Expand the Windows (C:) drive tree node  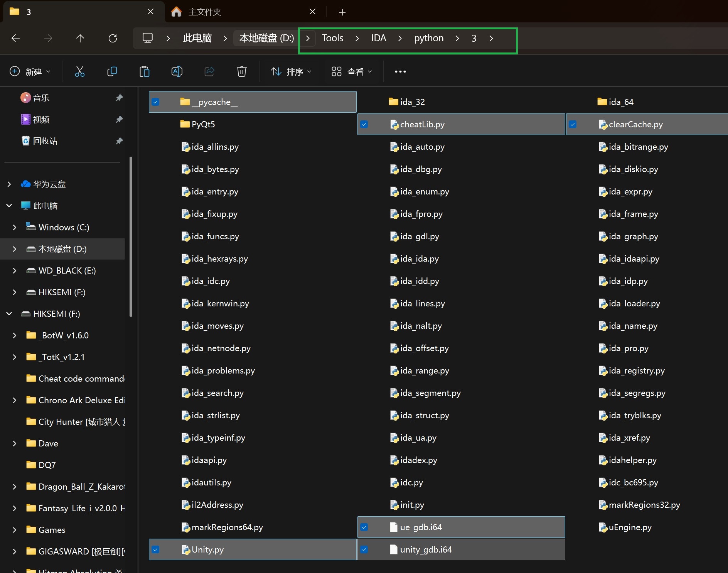pos(14,227)
